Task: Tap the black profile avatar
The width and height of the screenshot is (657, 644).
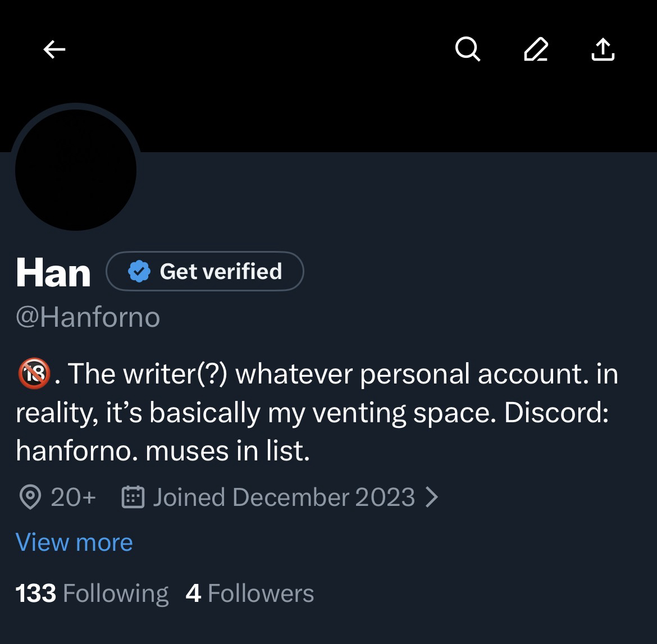Action: point(76,170)
